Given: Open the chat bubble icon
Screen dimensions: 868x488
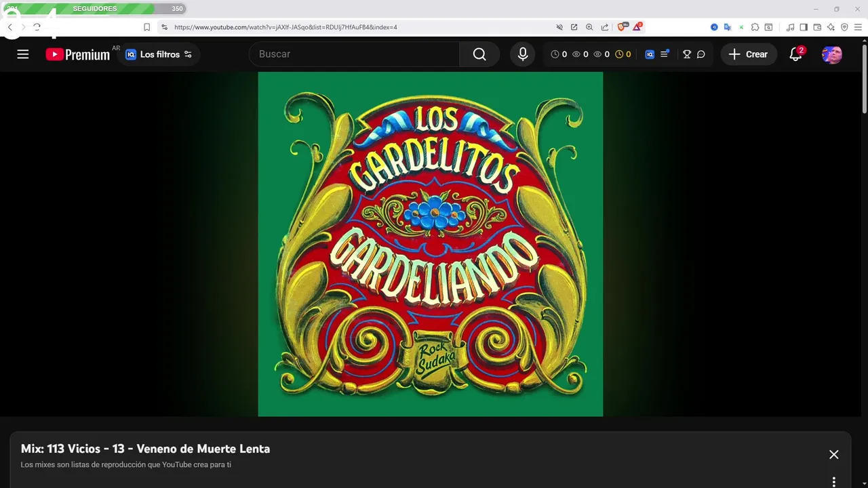Looking at the screenshot, I should tap(701, 54).
